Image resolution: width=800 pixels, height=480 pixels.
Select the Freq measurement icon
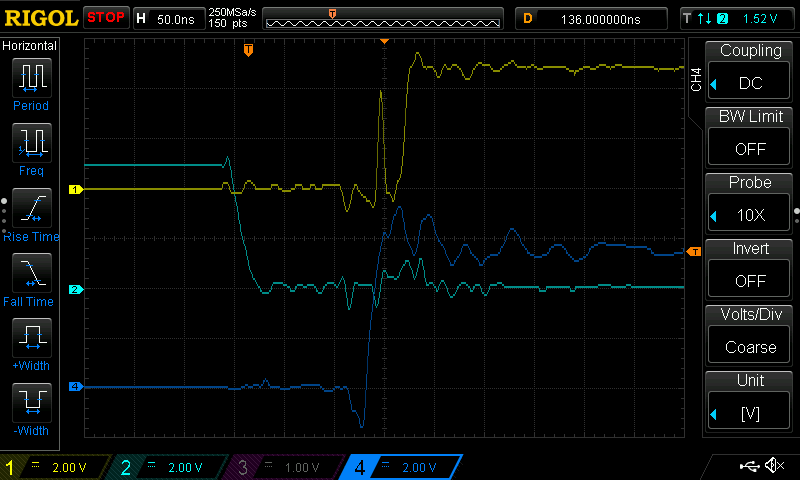pyautogui.click(x=31, y=144)
